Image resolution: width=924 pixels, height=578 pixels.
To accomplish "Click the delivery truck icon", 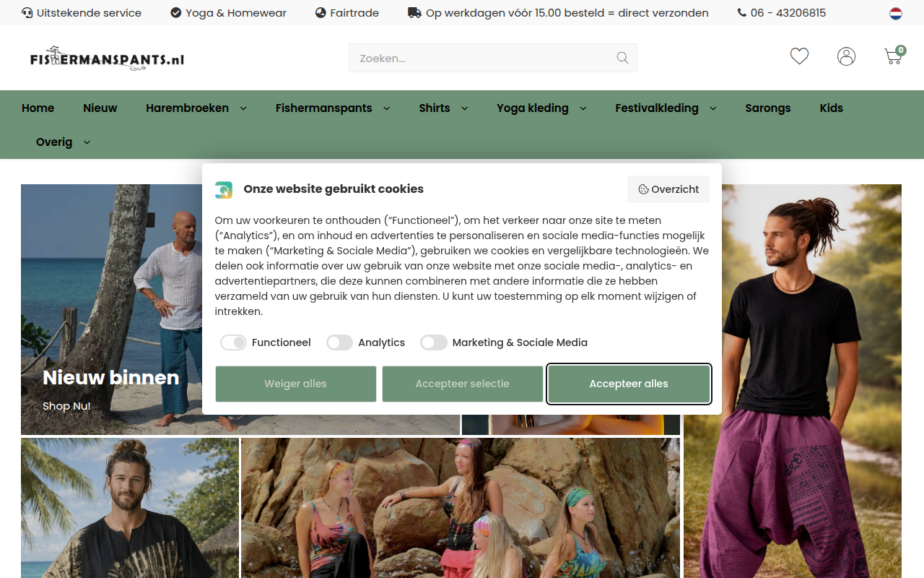I will pyautogui.click(x=414, y=13).
